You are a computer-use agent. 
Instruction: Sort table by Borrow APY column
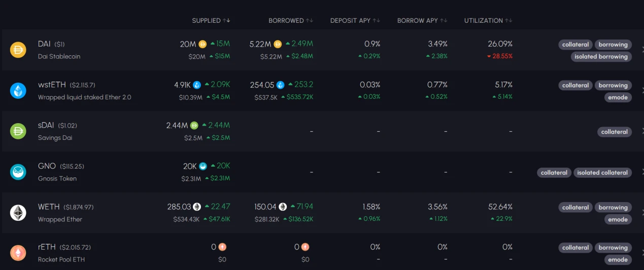(x=422, y=21)
